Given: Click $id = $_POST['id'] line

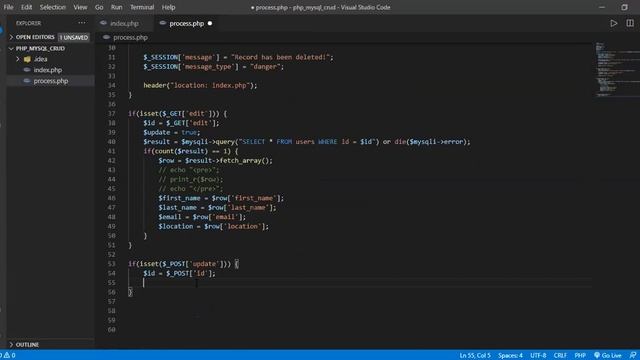Looking at the screenshot, I should pos(179,273).
